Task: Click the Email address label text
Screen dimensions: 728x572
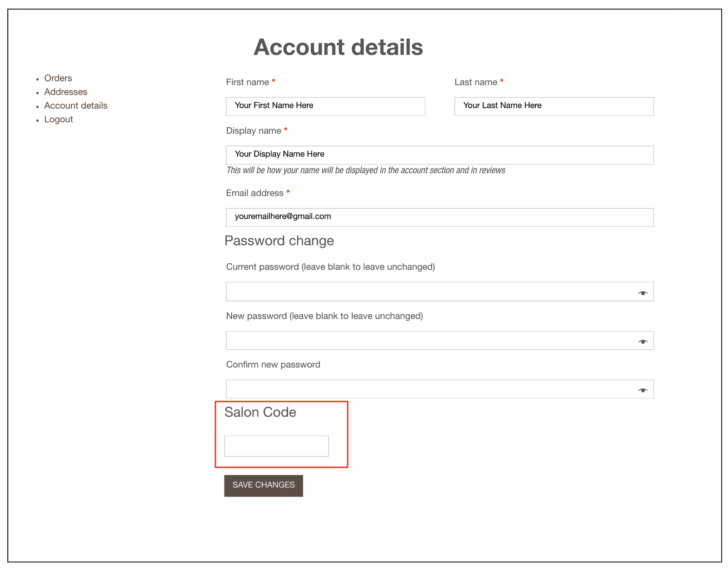Action: tap(254, 193)
